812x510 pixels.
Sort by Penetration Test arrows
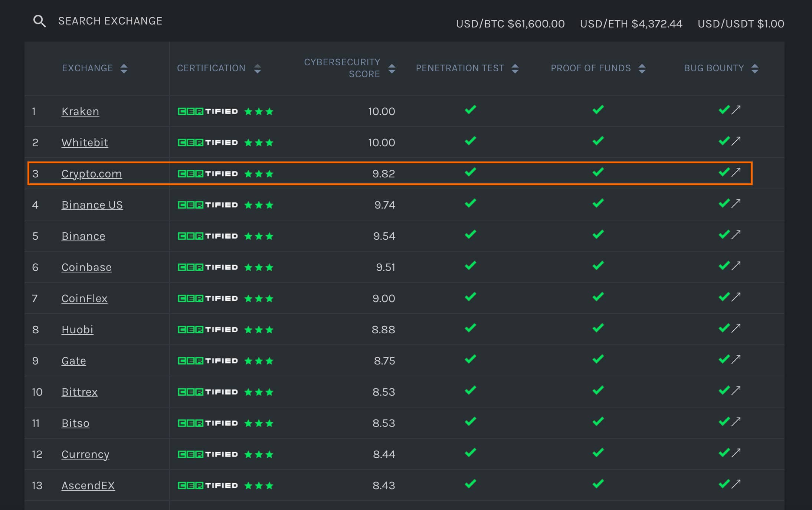[515, 68]
